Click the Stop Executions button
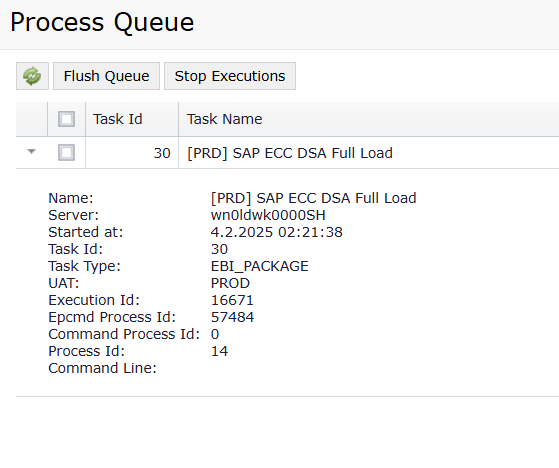 [230, 76]
